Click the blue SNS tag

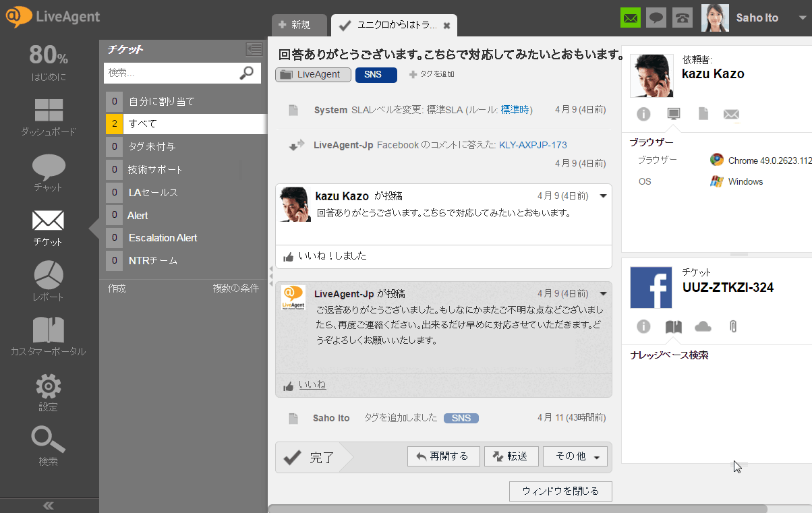click(376, 75)
